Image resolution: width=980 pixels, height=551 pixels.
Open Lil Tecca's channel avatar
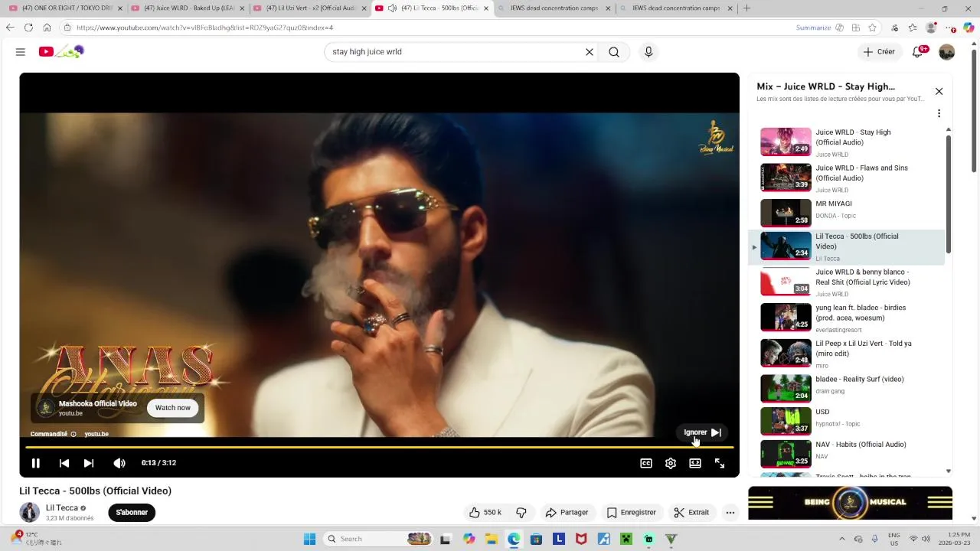coord(29,513)
